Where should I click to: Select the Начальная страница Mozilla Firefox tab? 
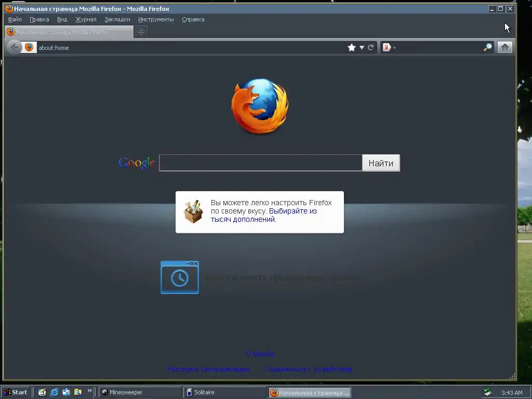click(69, 32)
